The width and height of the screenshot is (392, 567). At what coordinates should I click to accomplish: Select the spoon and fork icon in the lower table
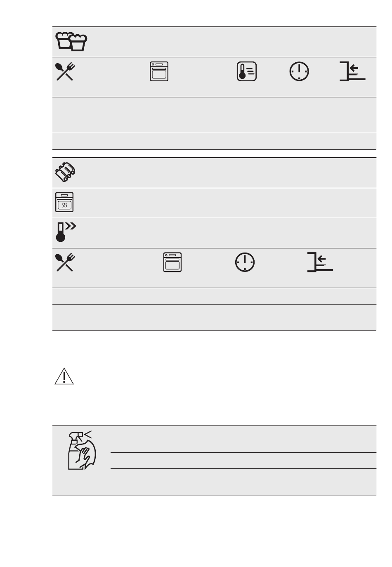64,262
